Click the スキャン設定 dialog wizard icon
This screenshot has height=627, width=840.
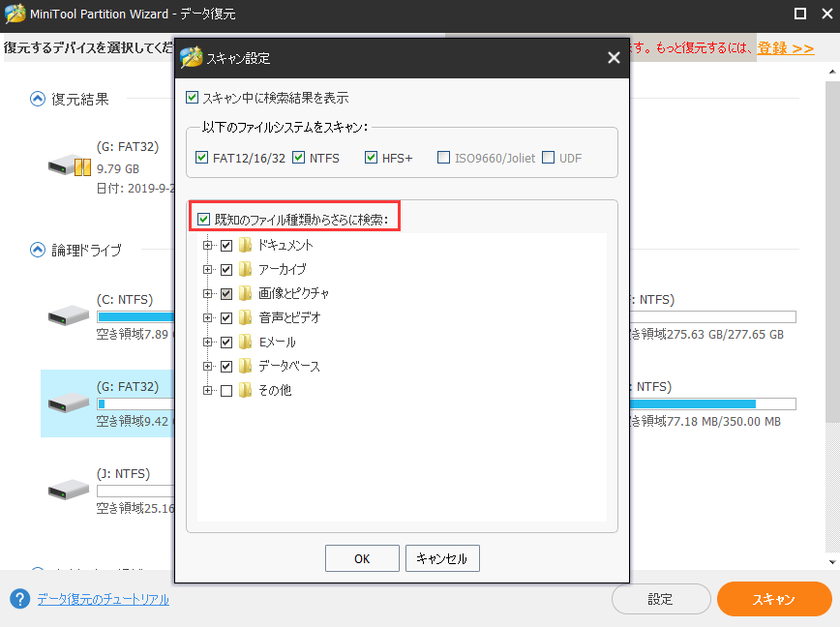(192, 58)
